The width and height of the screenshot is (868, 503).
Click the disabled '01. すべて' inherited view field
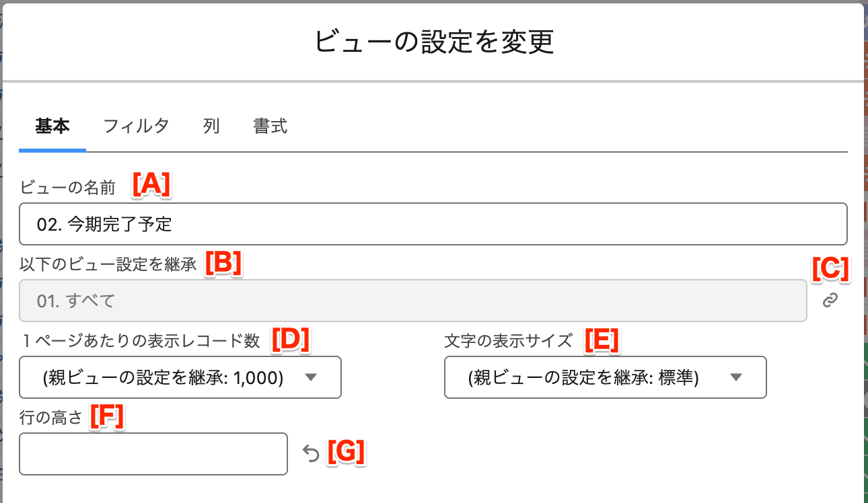412,301
